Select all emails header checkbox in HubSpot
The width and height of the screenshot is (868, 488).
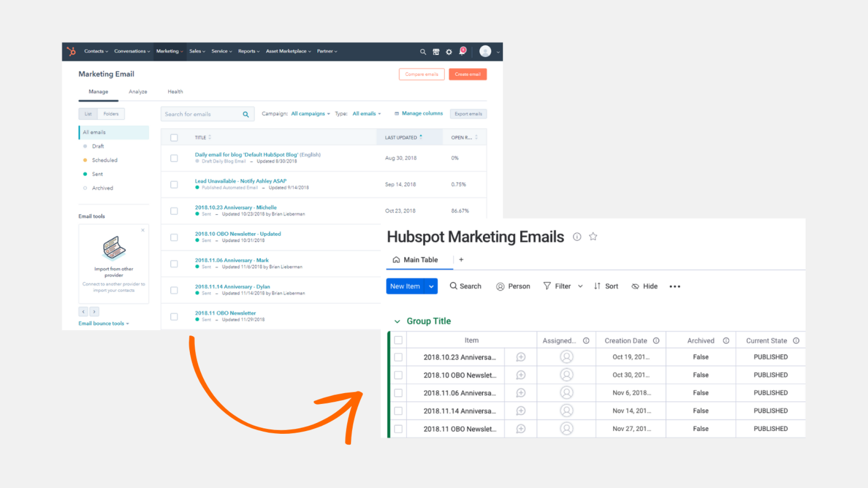pyautogui.click(x=174, y=138)
